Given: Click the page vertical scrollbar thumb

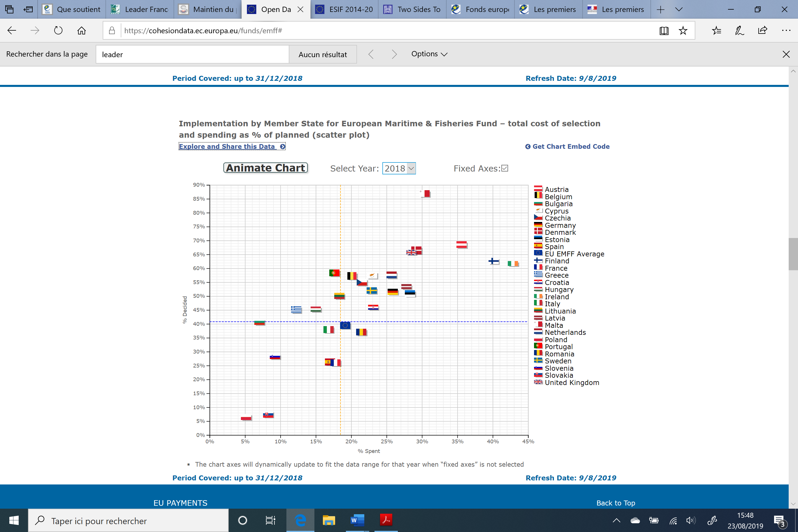Looking at the screenshot, I should coord(793,254).
